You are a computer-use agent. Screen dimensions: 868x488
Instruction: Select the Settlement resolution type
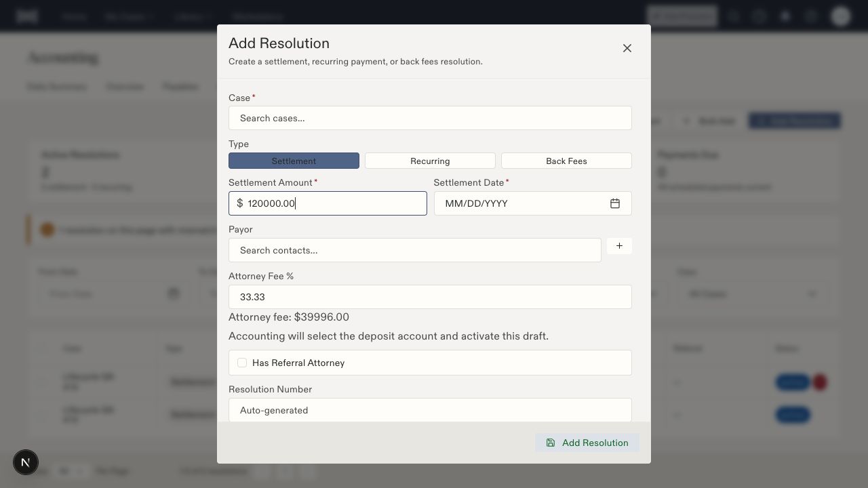(x=294, y=161)
